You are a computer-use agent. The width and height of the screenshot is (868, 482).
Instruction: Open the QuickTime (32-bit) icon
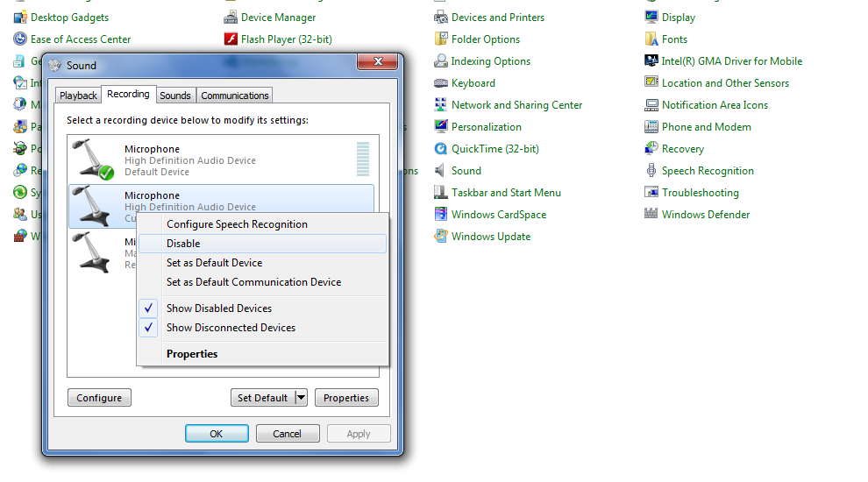coord(441,149)
